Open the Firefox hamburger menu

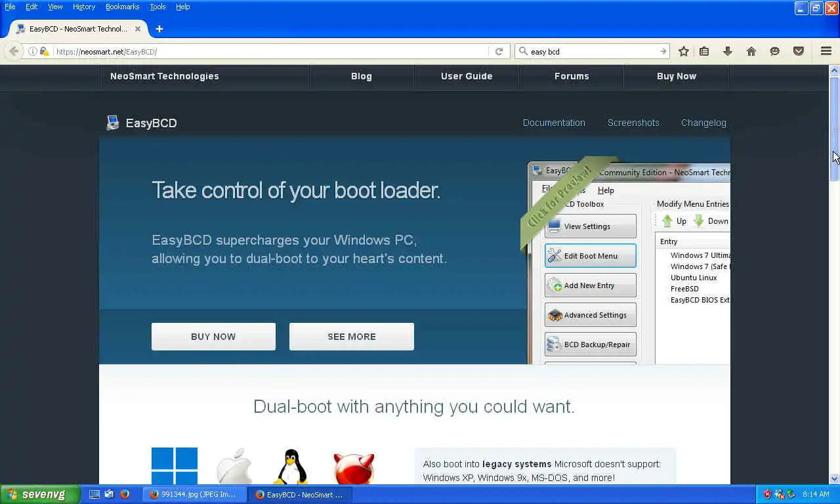coord(826,51)
